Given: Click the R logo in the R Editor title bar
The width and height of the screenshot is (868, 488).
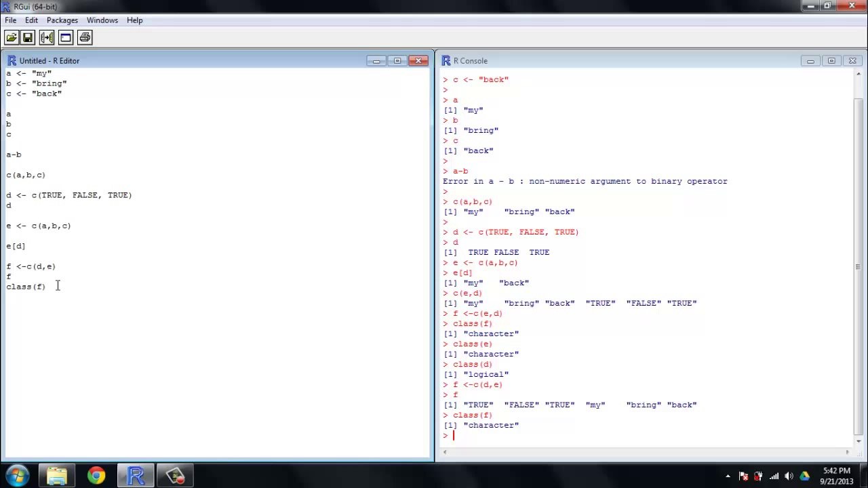Looking at the screenshot, I should tap(12, 60).
